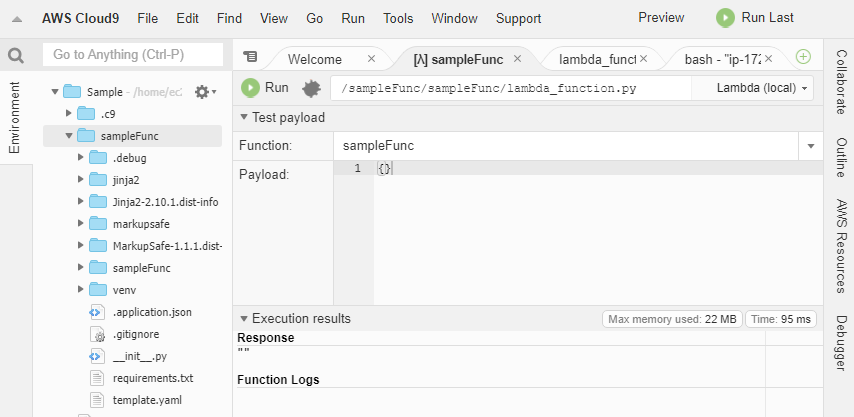Expand the .c9 folder arrow

coord(68,113)
